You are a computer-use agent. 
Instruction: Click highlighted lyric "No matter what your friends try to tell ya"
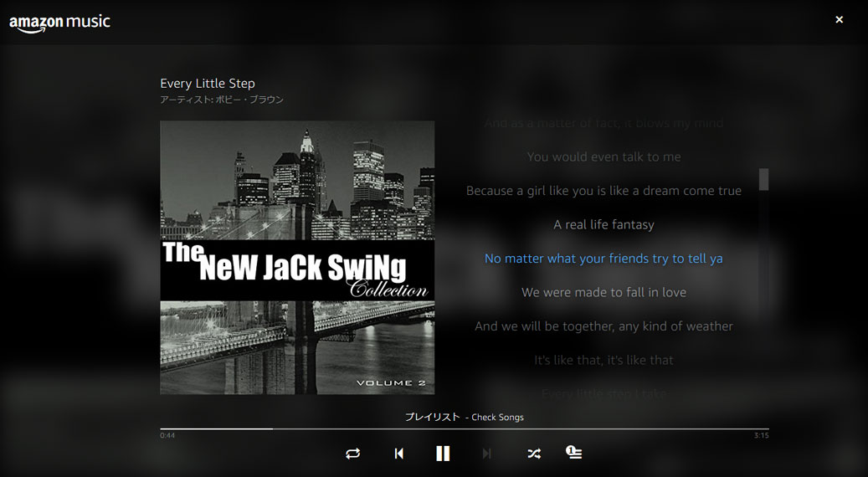pos(604,259)
